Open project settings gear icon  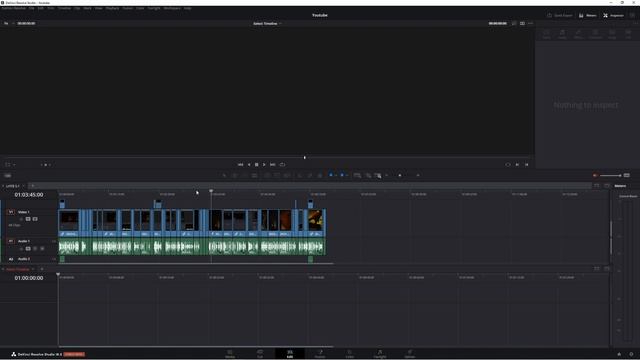point(631,354)
